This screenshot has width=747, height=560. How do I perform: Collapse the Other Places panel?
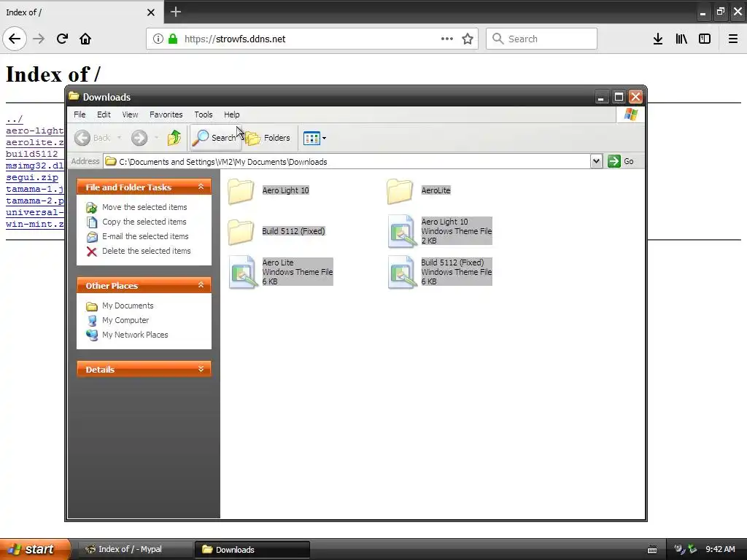coord(201,285)
